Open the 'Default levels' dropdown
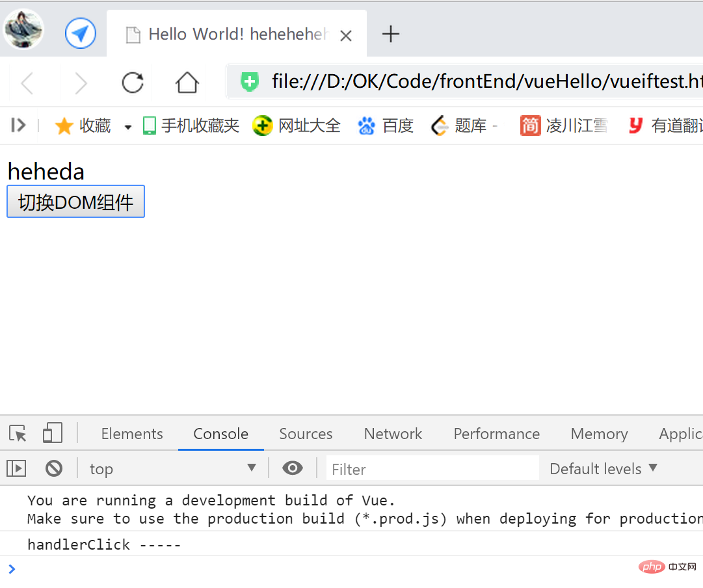 602,468
